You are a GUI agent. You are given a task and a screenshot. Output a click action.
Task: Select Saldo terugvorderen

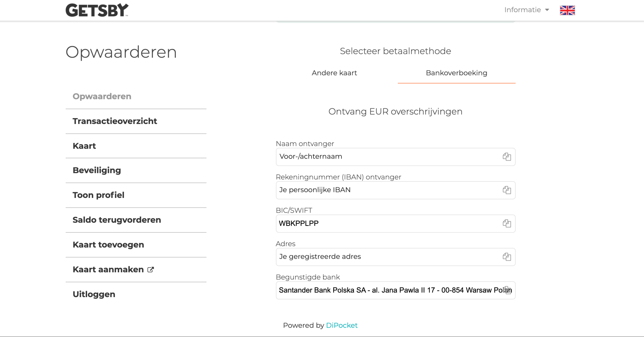coord(117,220)
